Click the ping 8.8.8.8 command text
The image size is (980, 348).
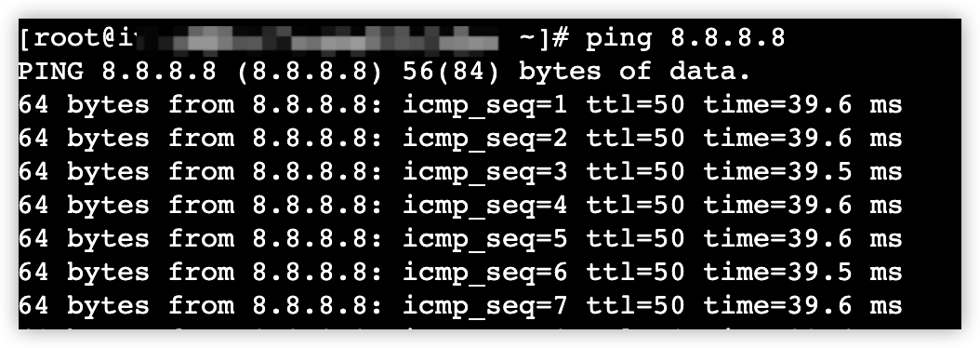point(684,39)
